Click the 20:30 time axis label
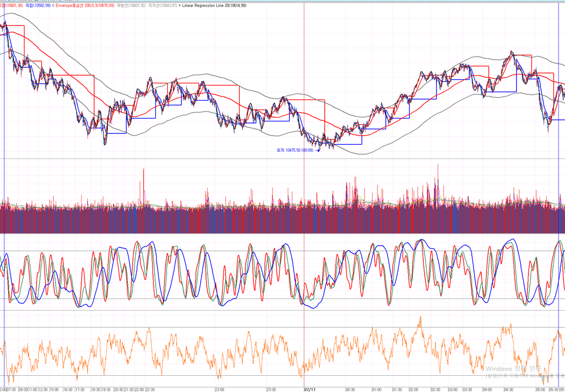565x392 pixels. coord(119,389)
